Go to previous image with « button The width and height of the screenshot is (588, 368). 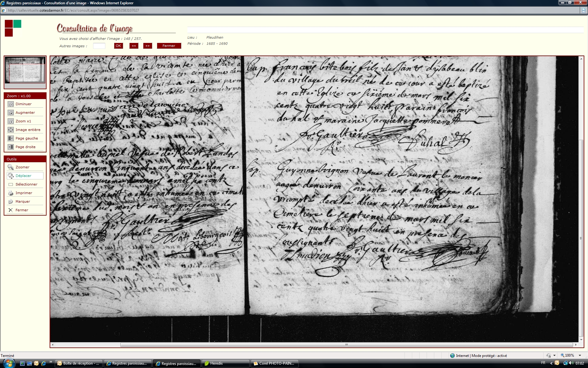(x=134, y=46)
